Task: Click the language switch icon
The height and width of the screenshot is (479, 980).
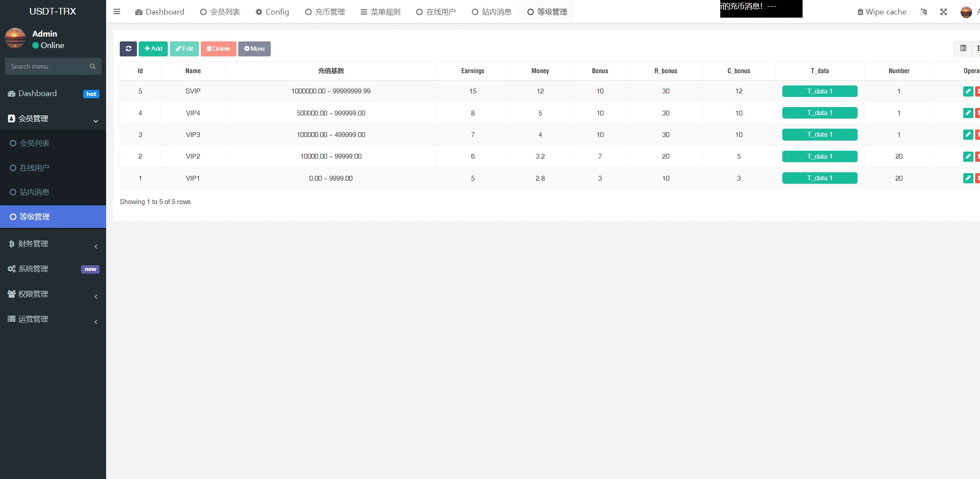Action: pyautogui.click(x=923, y=12)
